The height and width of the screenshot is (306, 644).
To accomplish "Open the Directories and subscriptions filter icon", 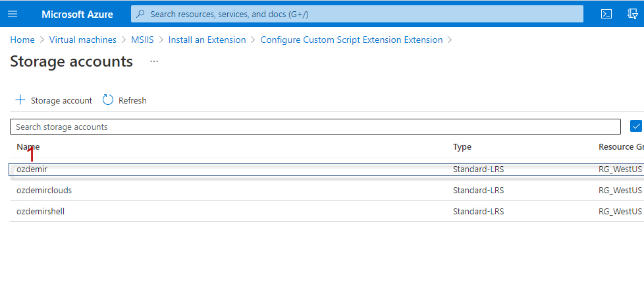I will 633,14.
